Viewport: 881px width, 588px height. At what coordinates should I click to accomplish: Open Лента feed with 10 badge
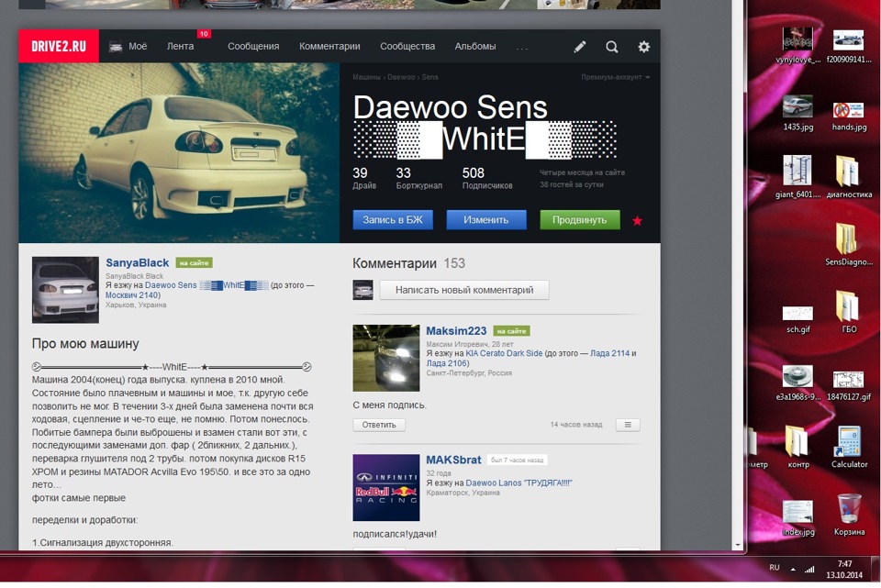(181, 47)
